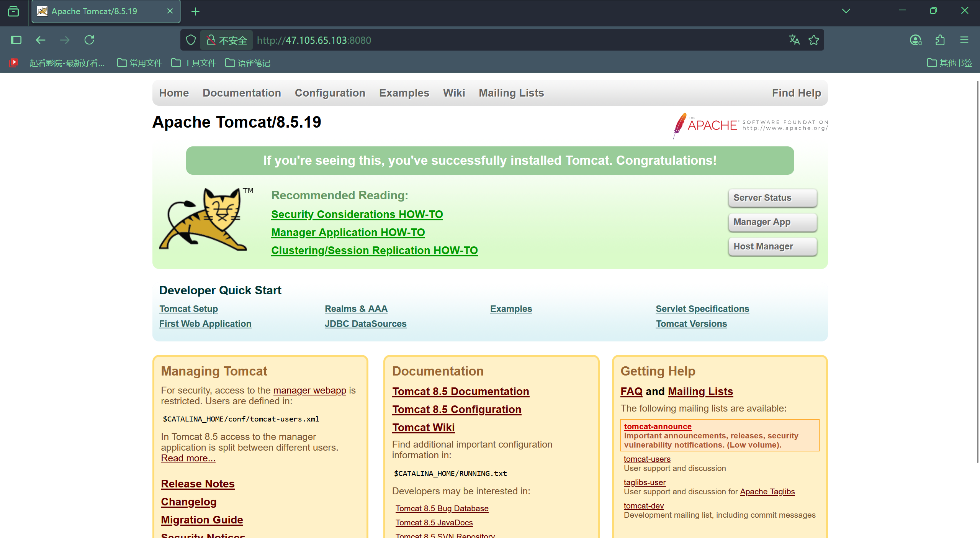Close the Apache Tomcat tab
This screenshot has height=538, width=980.
coord(170,11)
